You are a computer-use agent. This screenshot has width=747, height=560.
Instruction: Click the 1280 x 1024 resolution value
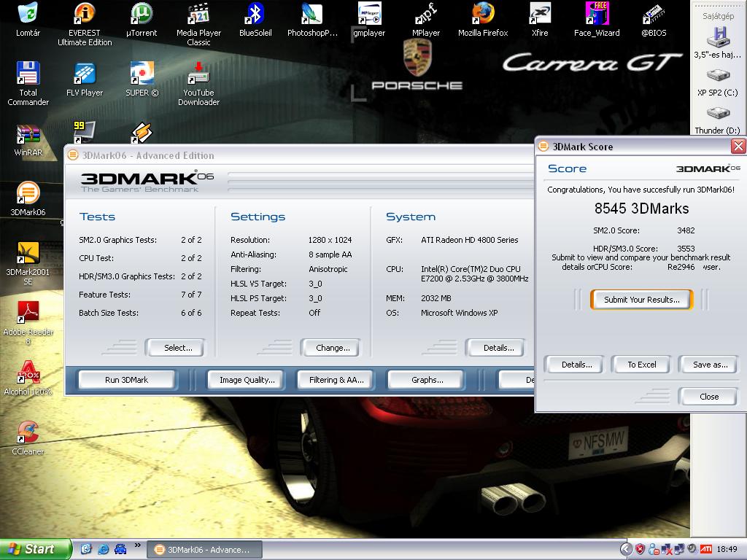point(330,240)
